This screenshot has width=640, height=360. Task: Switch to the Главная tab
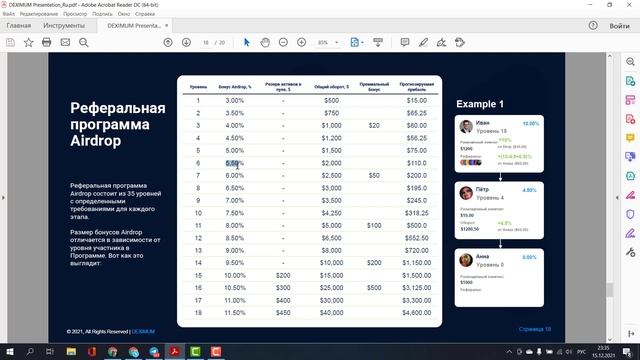[x=19, y=26]
